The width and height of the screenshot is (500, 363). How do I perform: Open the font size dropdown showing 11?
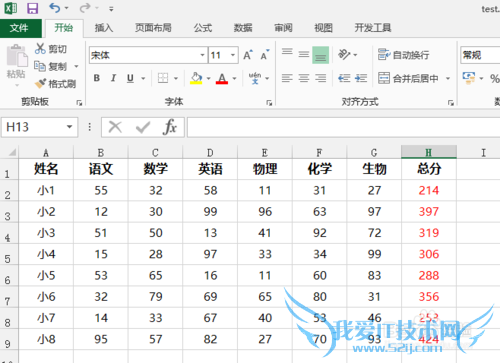pyautogui.click(x=233, y=55)
